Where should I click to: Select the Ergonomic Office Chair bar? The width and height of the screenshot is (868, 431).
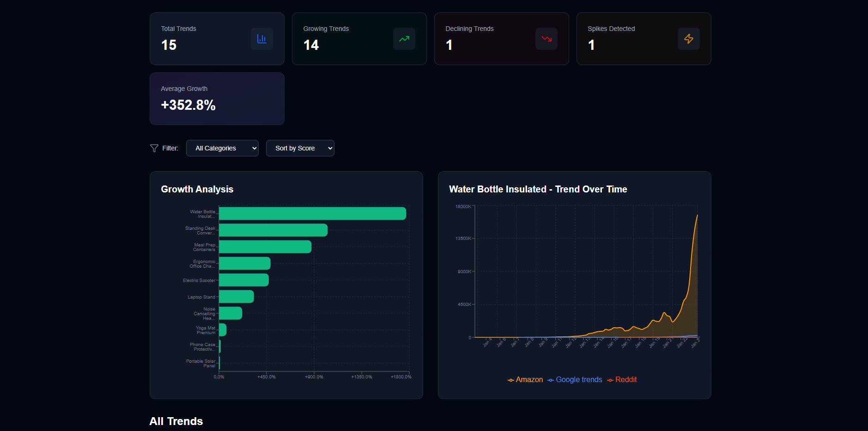[245, 263]
